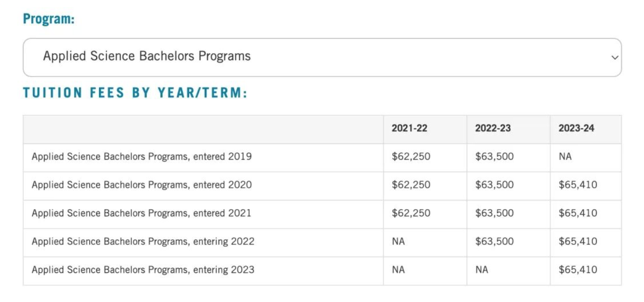Open the Program dropdown menu
The image size is (644, 302).
coord(322,57)
